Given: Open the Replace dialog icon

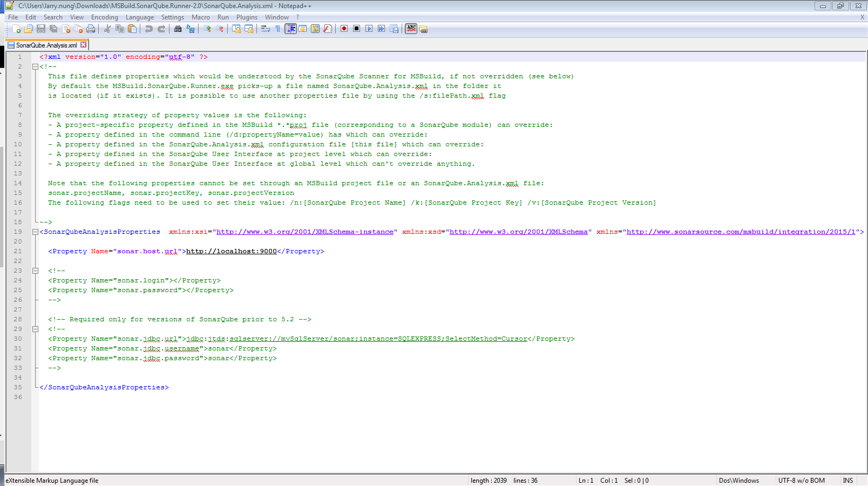Looking at the screenshot, I should click(x=191, y=29).
